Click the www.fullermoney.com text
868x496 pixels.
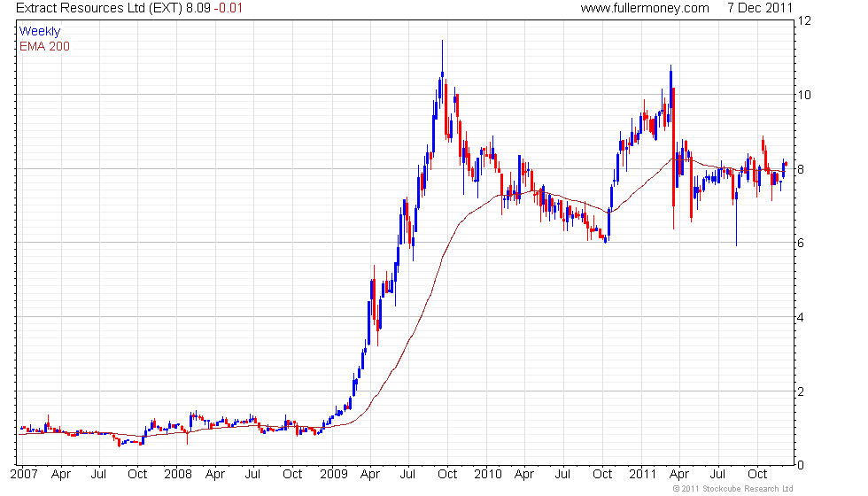pyautogui.click(x=645, y=8)
